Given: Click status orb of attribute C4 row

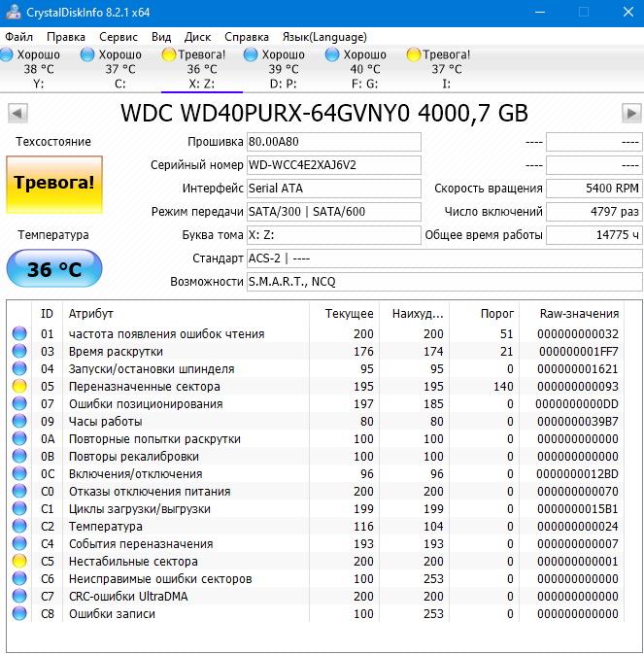Looking at the screenshot, I should 19,543.
